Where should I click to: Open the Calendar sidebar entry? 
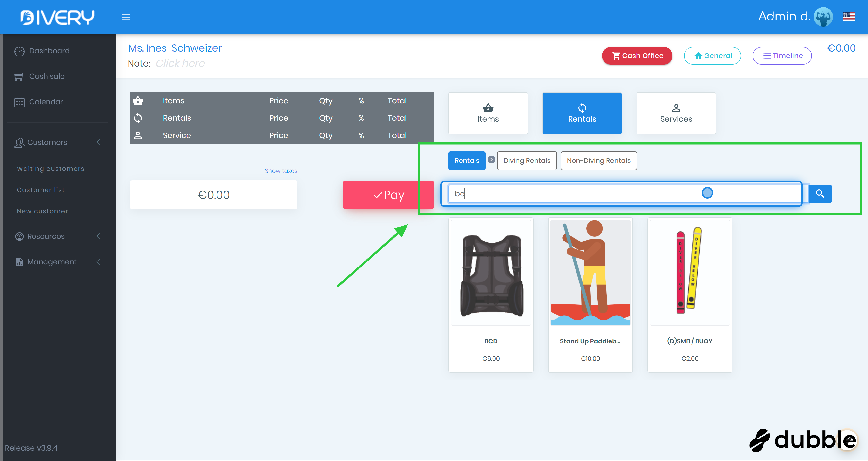click(46, 102)
